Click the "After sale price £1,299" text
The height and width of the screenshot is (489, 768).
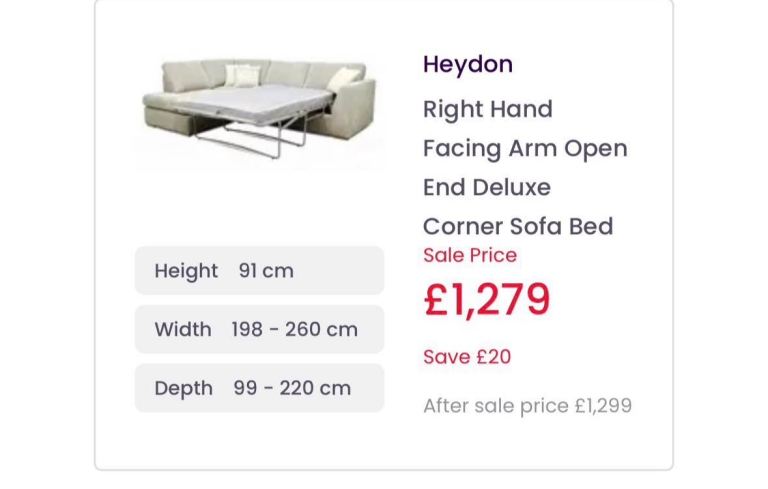click(527, 406)
